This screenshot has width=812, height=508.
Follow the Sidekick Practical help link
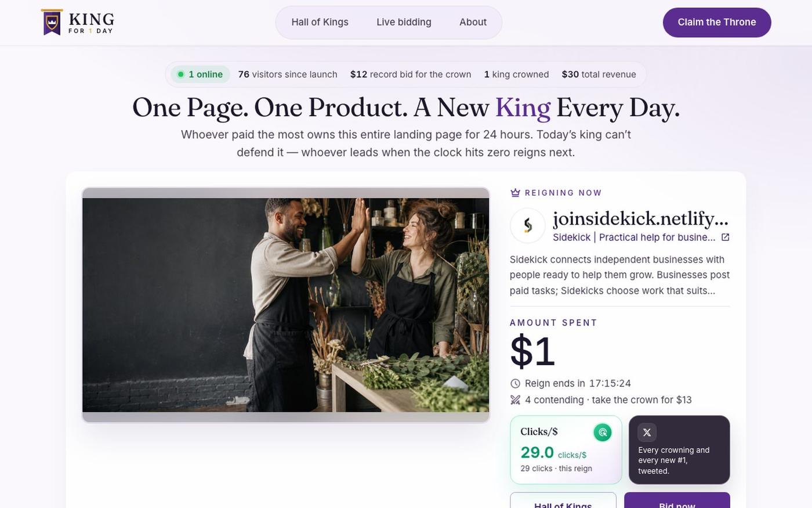pyautogui.click(x=634, y=237)
